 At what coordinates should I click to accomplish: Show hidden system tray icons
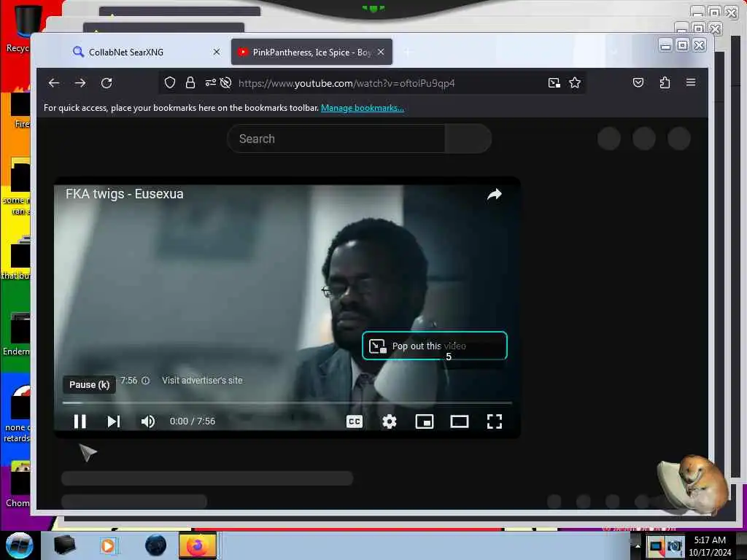[638, 545]
